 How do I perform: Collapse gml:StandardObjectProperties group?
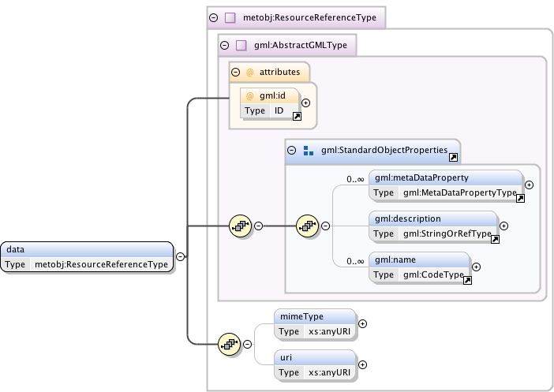click(291, 150)
